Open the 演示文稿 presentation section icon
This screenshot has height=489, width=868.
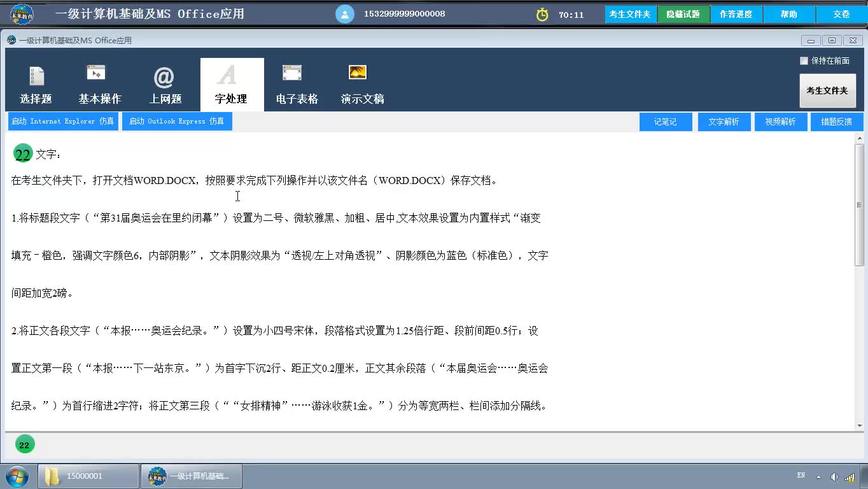(x=361, y=83)
